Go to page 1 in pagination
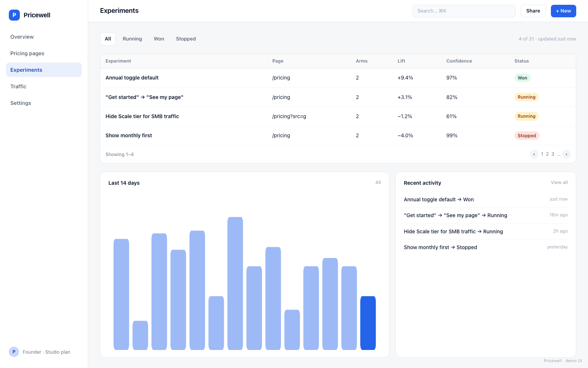 (542, 154)
